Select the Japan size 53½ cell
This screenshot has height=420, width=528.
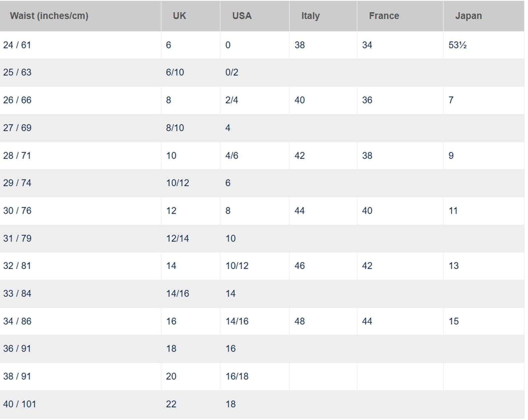(457, 45)
